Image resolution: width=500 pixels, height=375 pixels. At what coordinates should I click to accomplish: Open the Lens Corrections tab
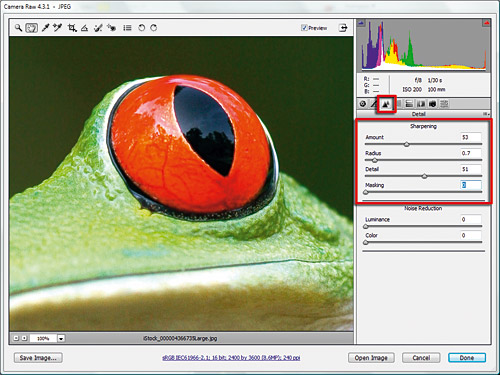[421, 104]
